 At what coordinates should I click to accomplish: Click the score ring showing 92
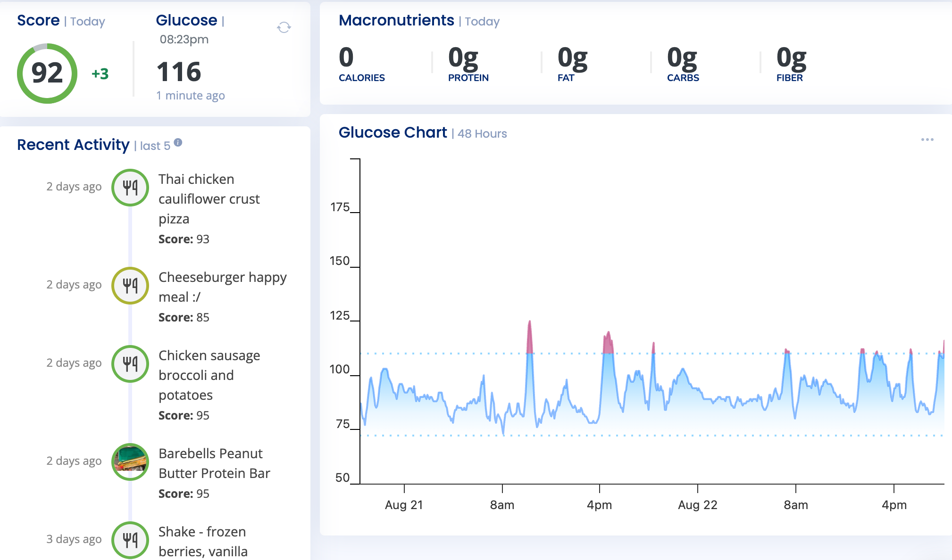click(x=47, y=73)
